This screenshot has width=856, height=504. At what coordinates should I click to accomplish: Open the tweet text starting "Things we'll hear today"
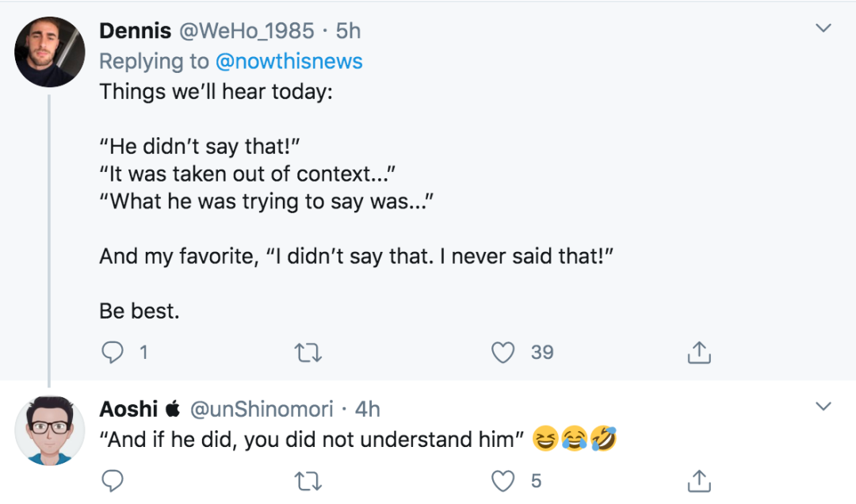(216, 91)
